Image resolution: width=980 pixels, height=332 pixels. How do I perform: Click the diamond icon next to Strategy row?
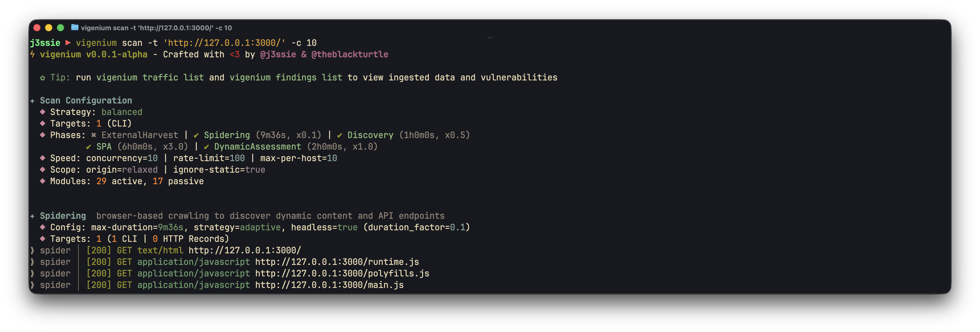click(43, 112)
